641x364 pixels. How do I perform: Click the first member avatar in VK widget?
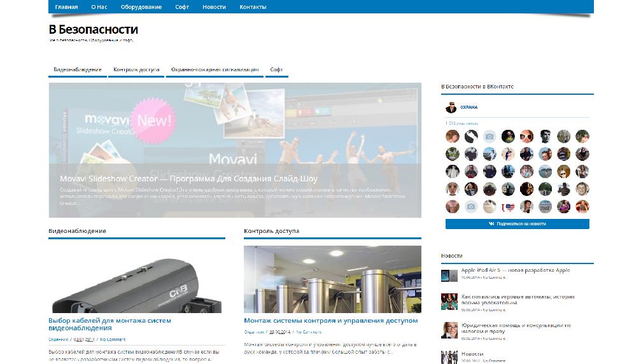click(453, 136)
